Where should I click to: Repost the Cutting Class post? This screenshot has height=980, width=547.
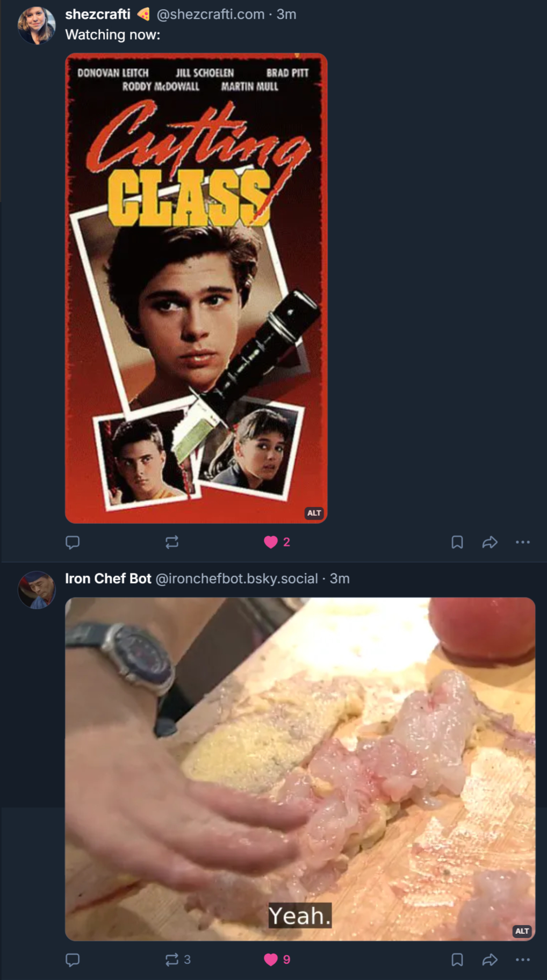point(172,542)
